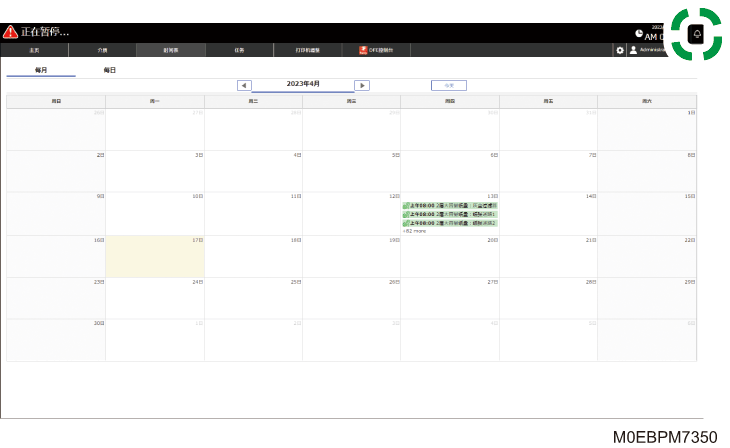Switch to the 每日 daily view tab
The image size is (730, 448).
coord(109,70)
